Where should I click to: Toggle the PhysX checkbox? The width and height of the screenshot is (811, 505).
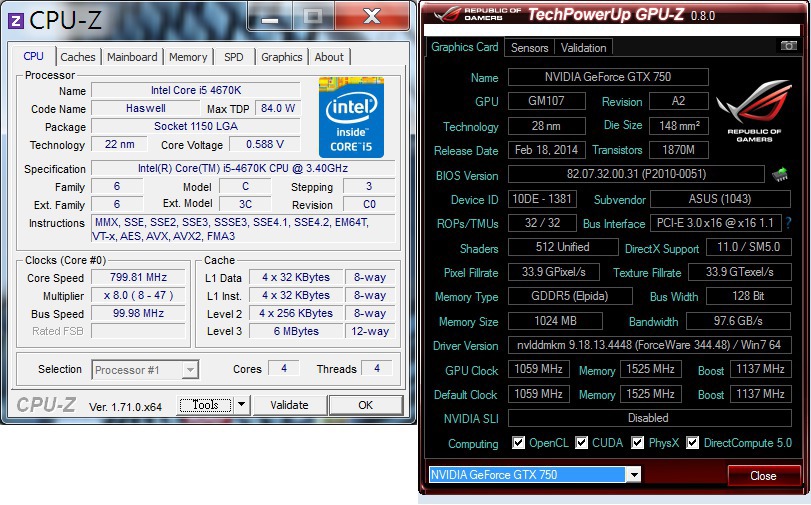(638, 442)
